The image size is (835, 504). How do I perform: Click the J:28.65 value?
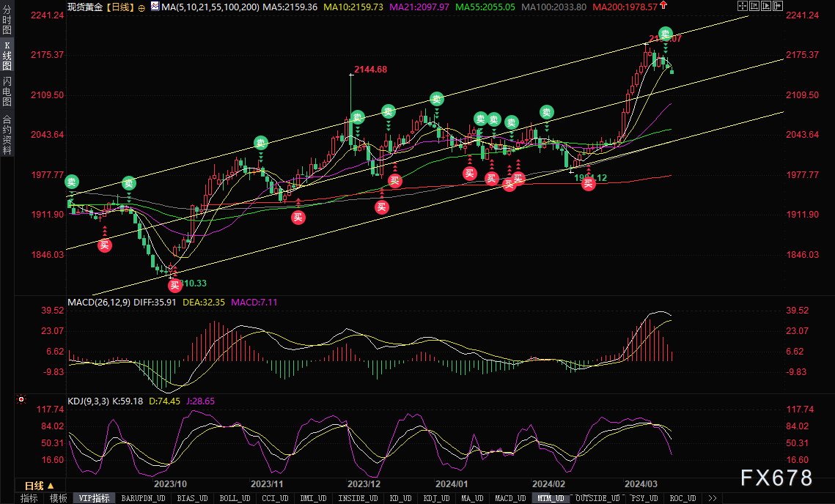pos(200,401)
